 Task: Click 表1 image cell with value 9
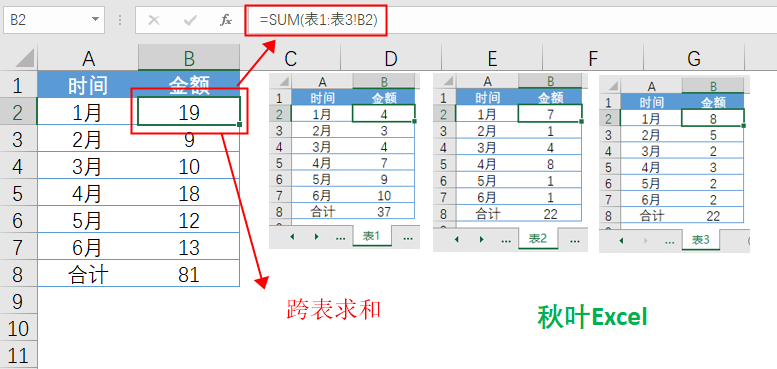384,179
